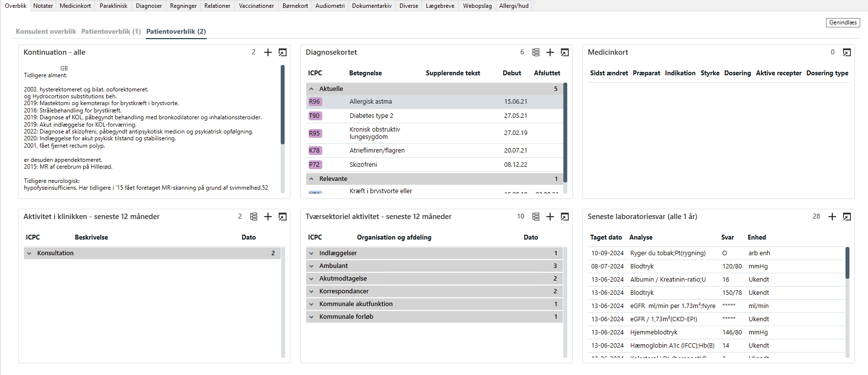Switch to Patientoverblik (1) view
The image size is (868, 375).
(x=111, y=31)
